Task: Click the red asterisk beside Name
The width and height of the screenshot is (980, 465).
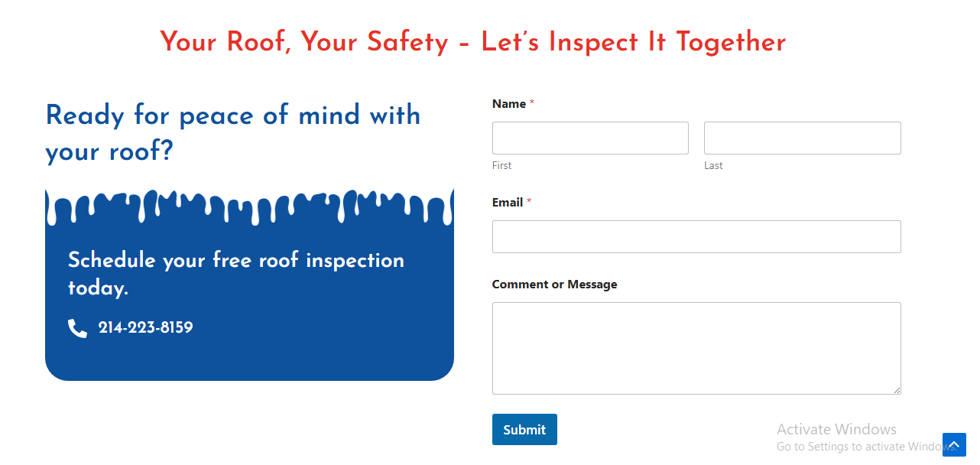Action: [532, 104]
